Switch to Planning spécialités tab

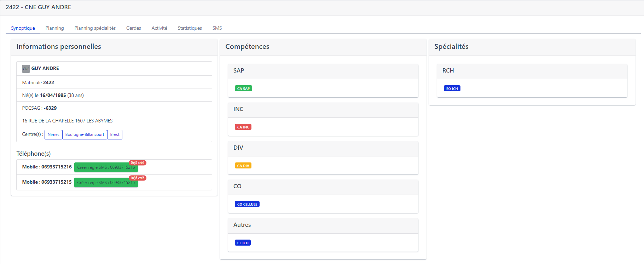tap(95, 28)
